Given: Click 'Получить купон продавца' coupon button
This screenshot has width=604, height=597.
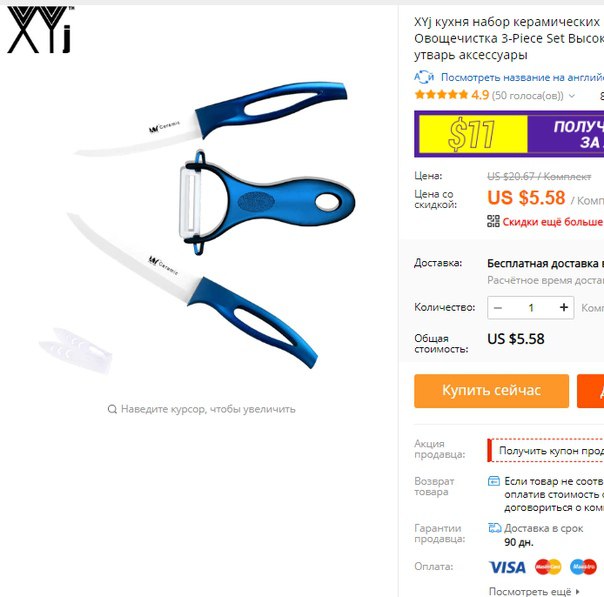Looking at the screenshot, I should point(545,450).
